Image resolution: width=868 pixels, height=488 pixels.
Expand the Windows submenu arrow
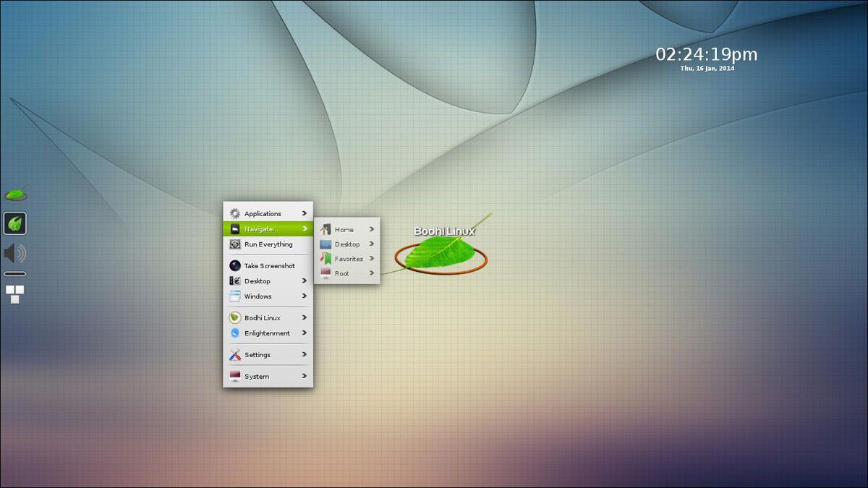pyautogui.click(x=305, y=296)
